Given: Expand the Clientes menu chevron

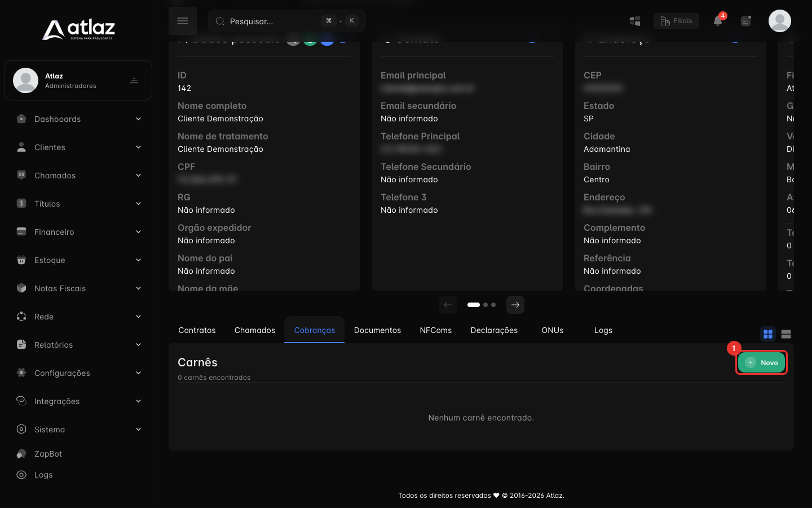Looking at the screenshot, I should (138, 147).
